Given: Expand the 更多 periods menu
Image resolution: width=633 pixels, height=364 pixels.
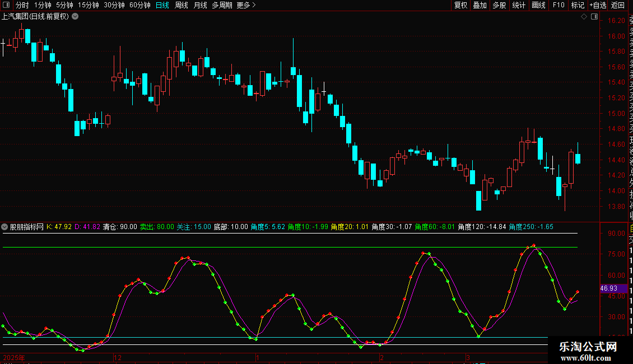Looking at the screenshot, I should coord(246,5).
